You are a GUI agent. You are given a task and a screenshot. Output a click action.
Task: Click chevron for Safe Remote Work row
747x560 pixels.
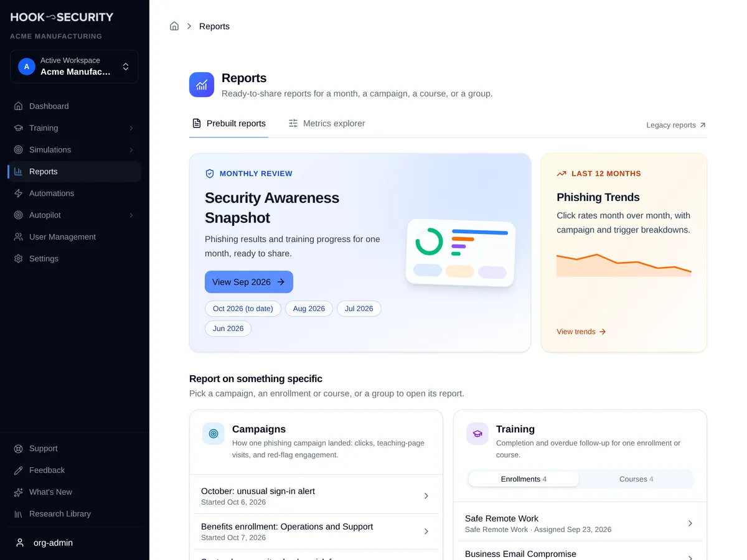coord(690,523)
